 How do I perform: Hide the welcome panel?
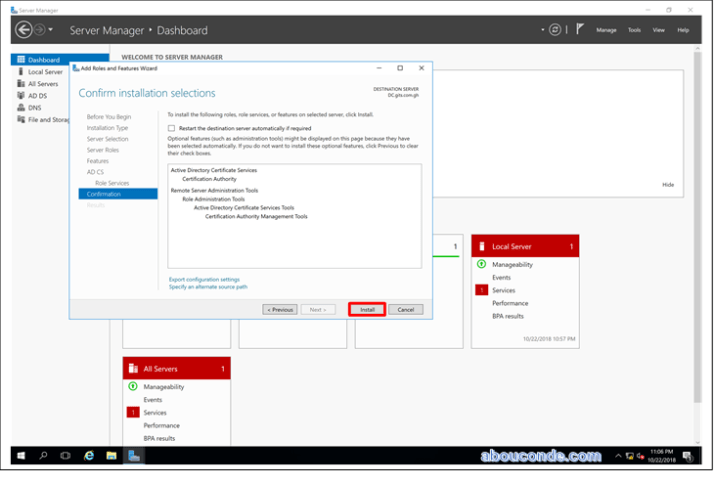click(x=668, y=184)
